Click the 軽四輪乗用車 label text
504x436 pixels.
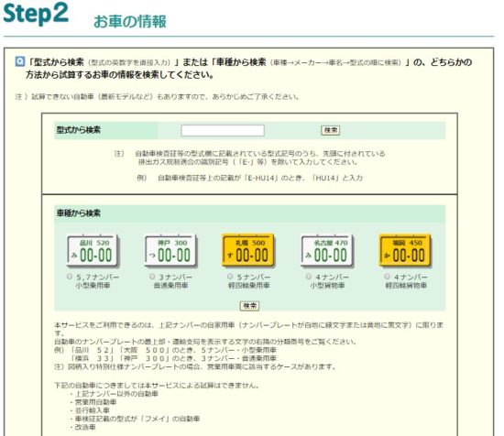click(248, 285)
